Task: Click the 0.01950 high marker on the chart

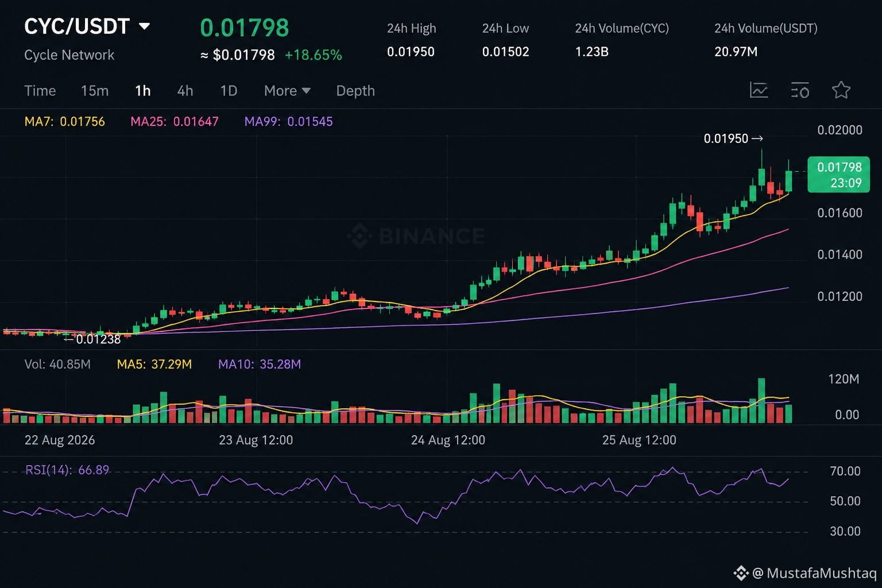Action: [x=733, y=138]
